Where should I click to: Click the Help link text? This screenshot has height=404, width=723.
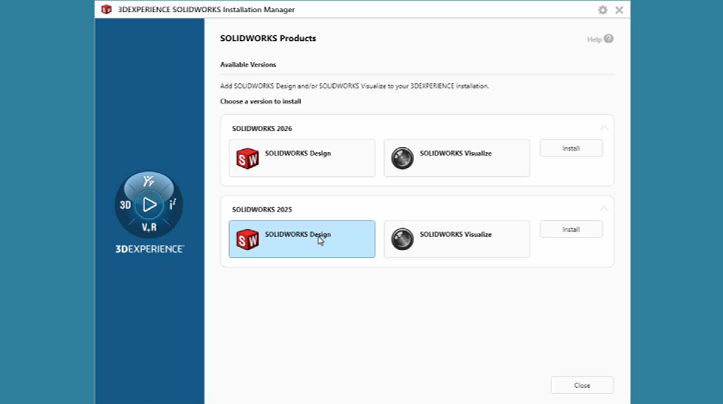point(594,40)
